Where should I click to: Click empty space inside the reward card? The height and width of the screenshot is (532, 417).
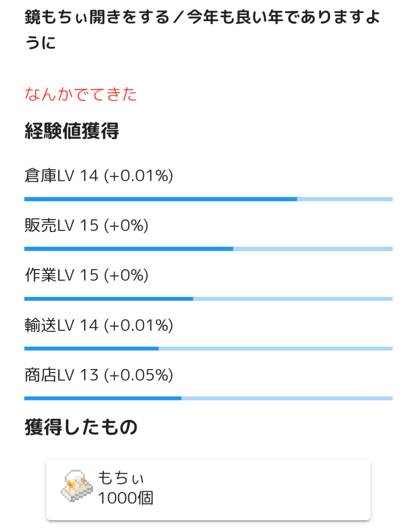(271, 490)
